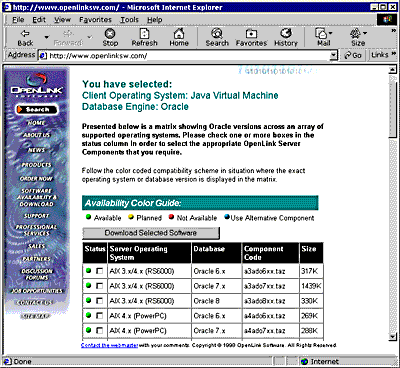Click Download Selected Software button
The width and height of the screenshot is (400, 368).
(x=151, y=233)
